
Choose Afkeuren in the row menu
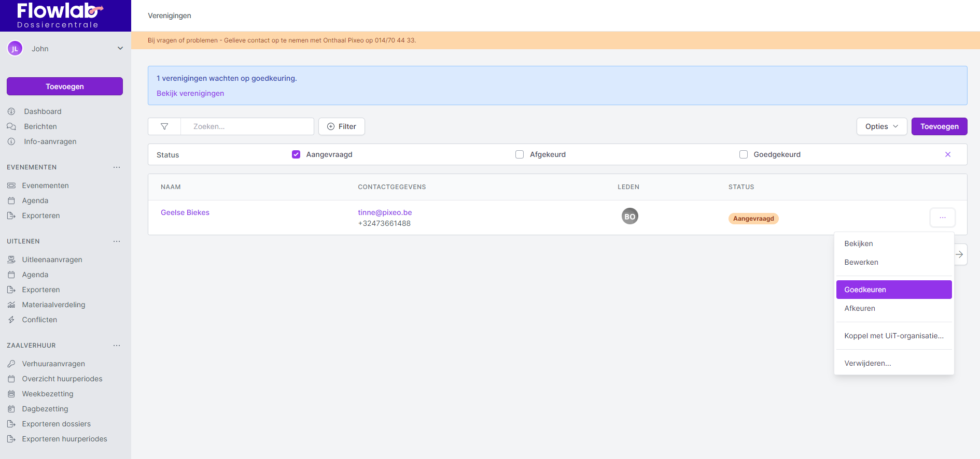(x=860, y=308)
